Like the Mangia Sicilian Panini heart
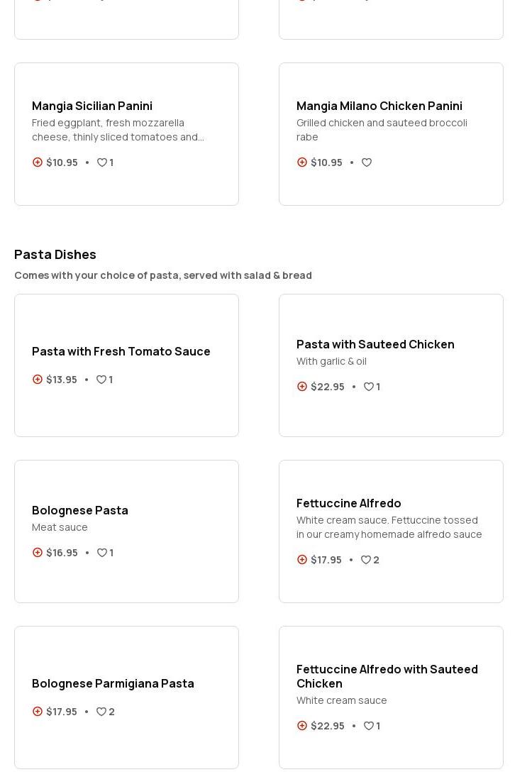The image size is (532, 772). [102, 162]
